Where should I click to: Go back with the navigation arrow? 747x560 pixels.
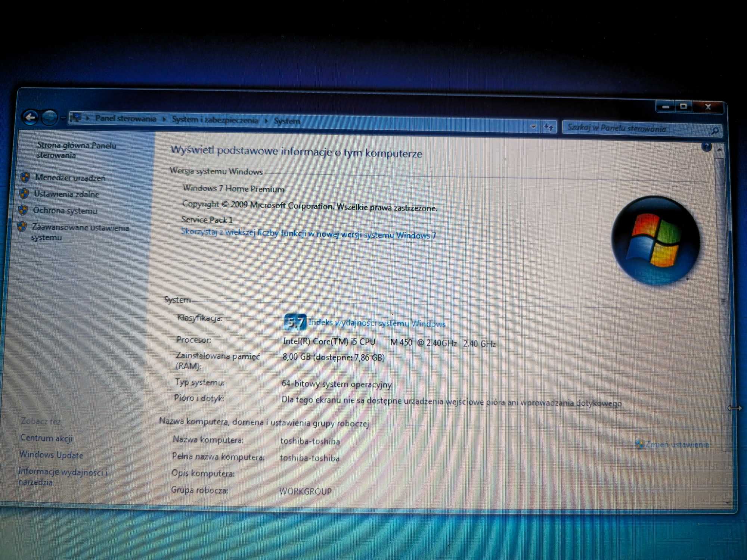[30, 117]
